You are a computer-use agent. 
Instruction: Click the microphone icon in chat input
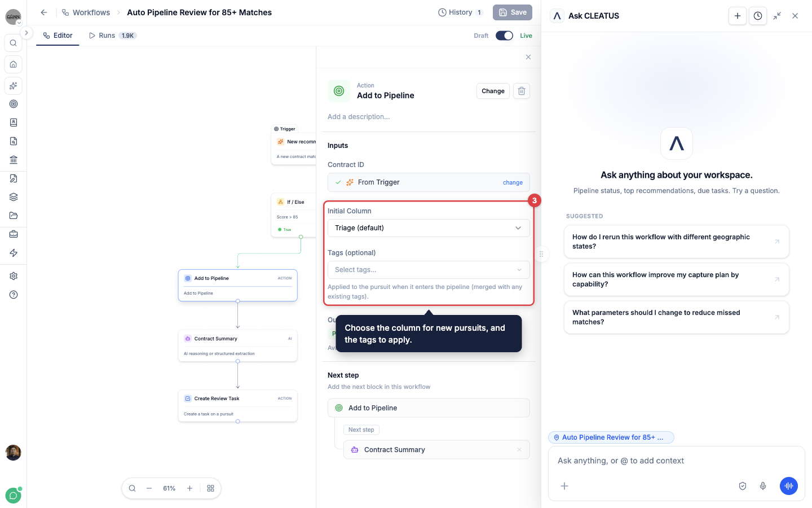[x=763, y=486]
